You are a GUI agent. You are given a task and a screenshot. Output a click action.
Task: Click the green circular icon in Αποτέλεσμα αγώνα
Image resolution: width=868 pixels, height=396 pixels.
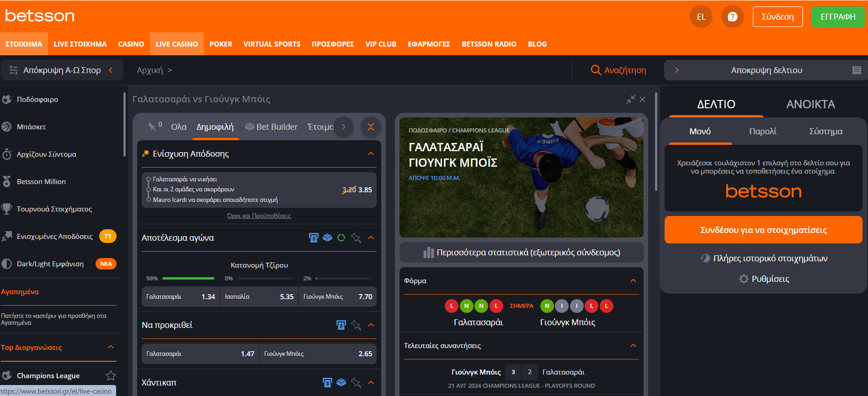(x=341, y=238)
